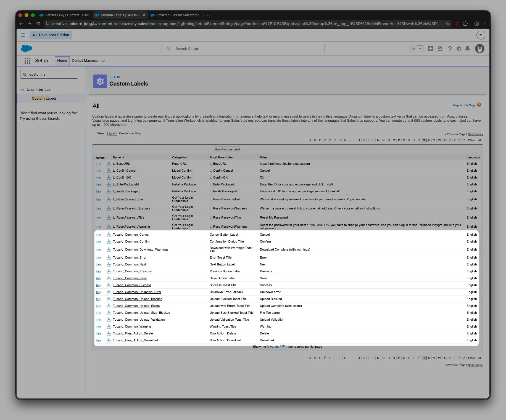Click the 'Download Complete (with warnings)' value
This screenshot has height=420, width=506.
285,250
